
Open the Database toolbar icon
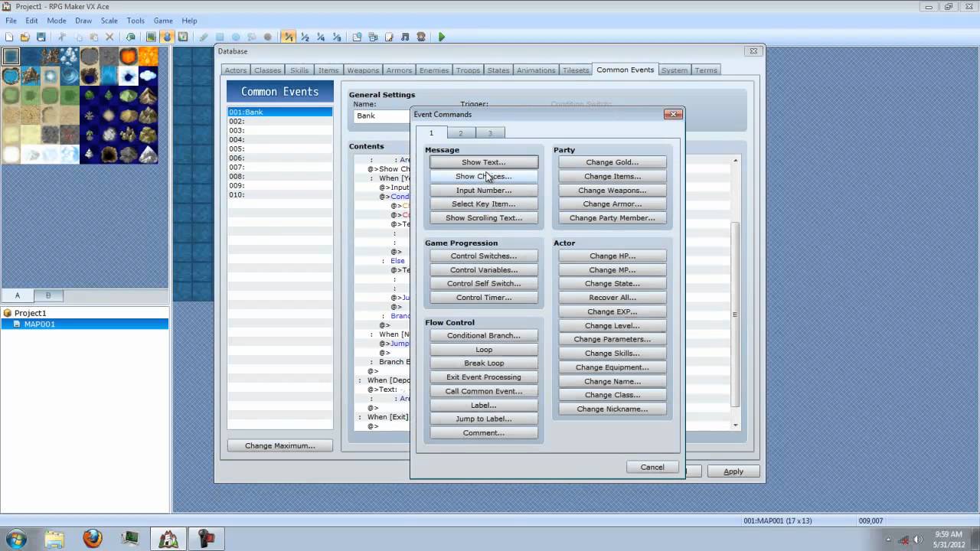(358, 37)
